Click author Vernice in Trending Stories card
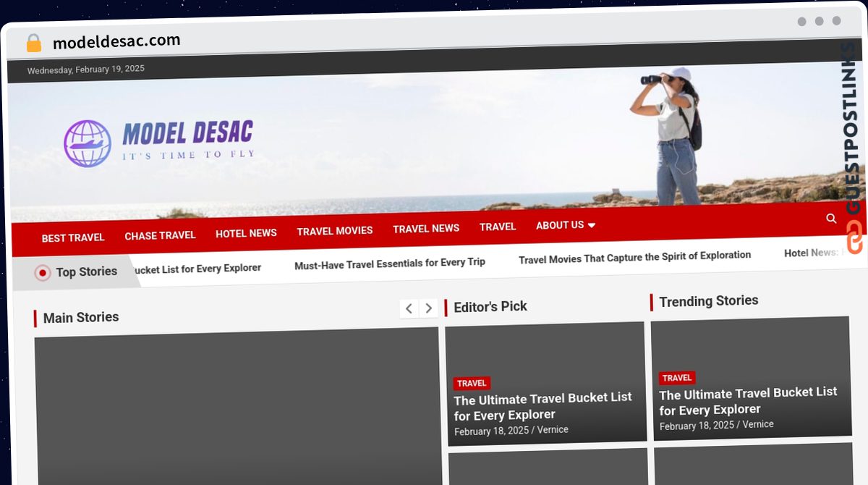 pyautogui.click(x=758, y=425)
